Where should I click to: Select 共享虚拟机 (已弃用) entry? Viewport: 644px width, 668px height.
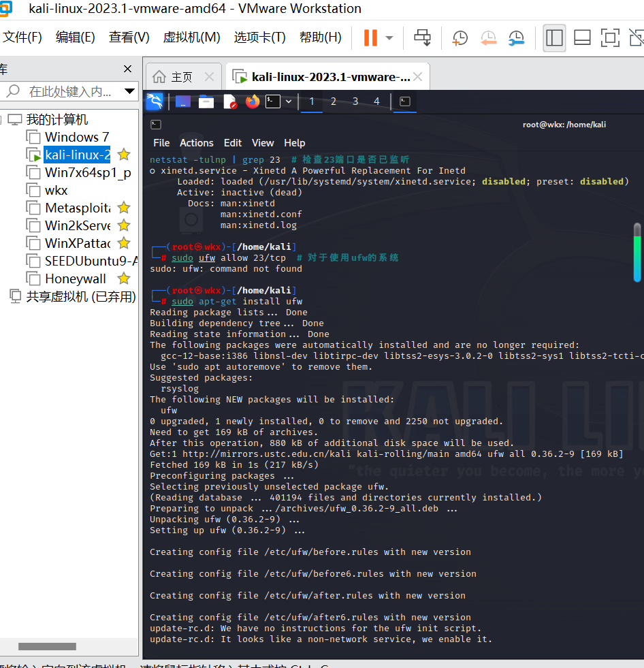point(80,296)
